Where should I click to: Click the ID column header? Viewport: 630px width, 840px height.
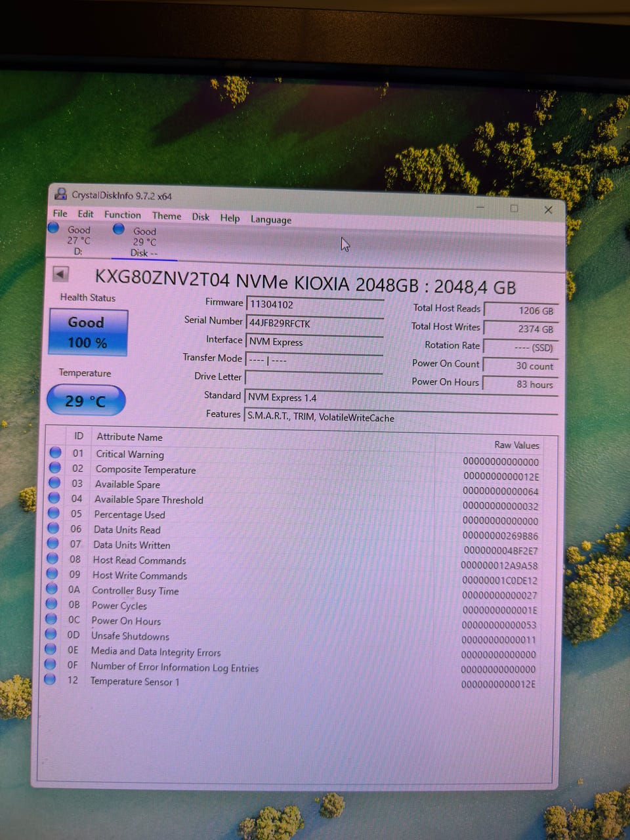tap(79, 436)
